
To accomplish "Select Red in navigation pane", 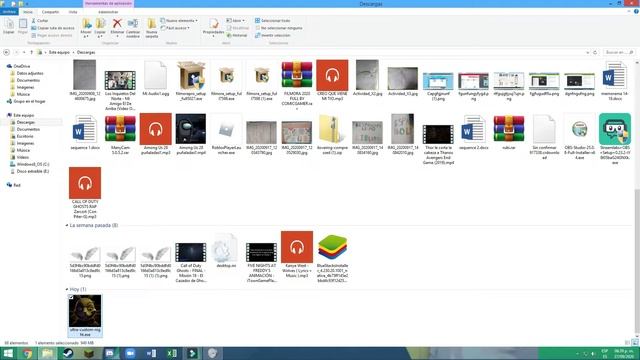I will click(17, 185).
